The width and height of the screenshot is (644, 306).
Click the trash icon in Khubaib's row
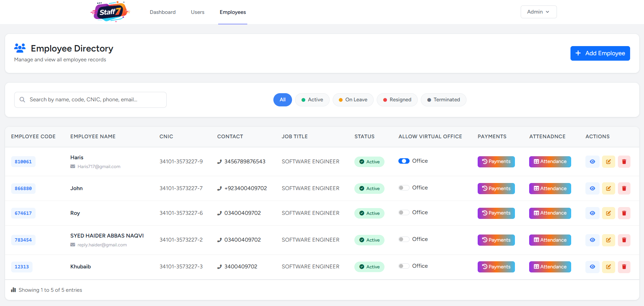click(624, 267)
